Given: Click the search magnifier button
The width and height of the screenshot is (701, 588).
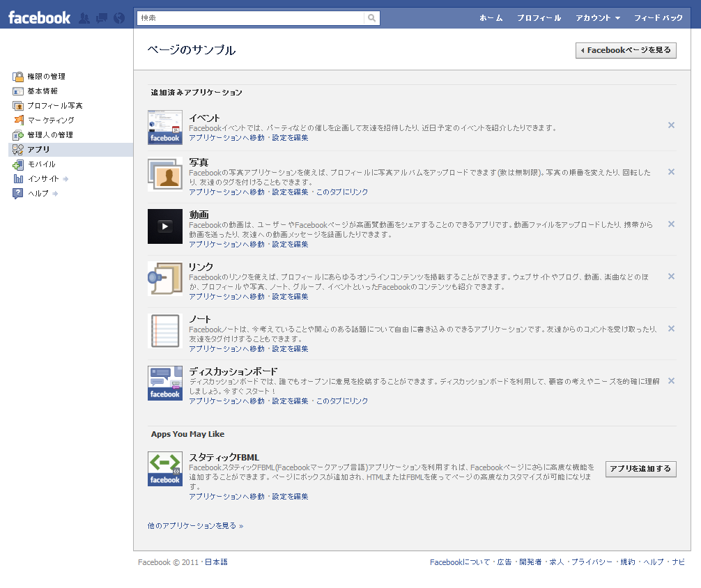Looking at the screenshot, I should (x=371, y=18).
